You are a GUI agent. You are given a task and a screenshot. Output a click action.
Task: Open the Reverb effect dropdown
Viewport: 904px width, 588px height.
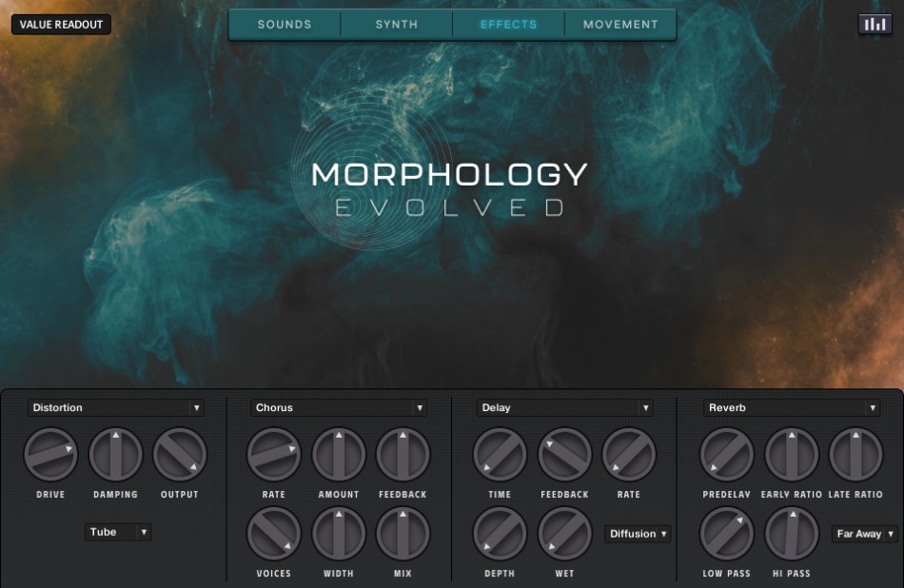(x=791, y=407)
